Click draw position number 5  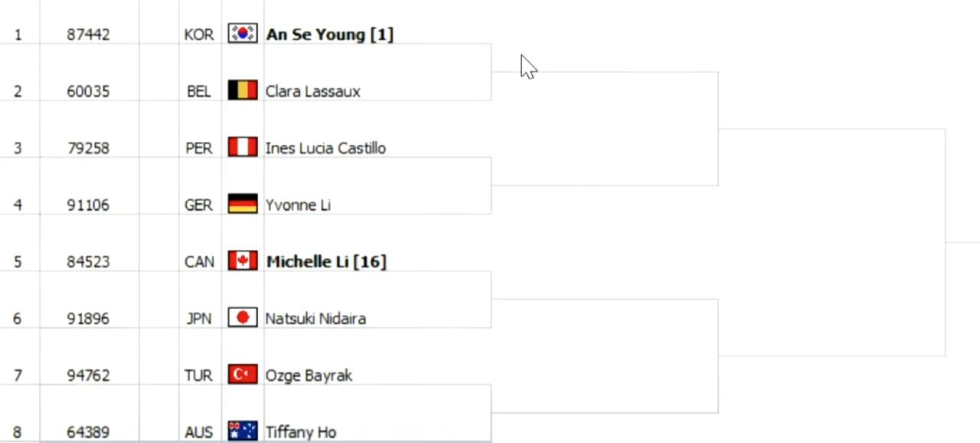[18, 261]
